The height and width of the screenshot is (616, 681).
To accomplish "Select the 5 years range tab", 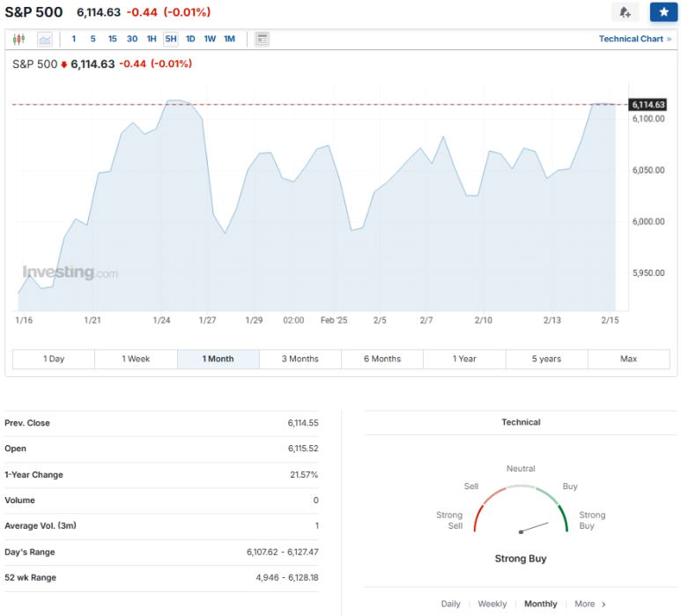I will (x=546, y=359).
